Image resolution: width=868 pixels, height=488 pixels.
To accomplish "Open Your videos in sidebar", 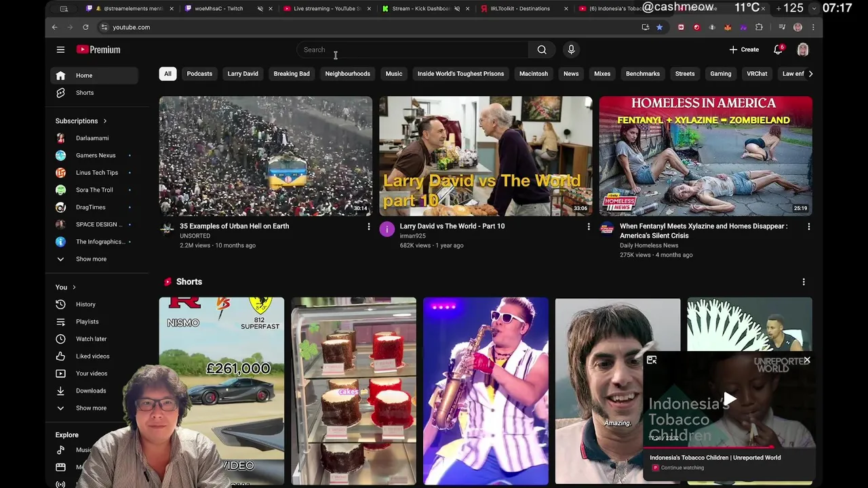I will (92, 373).
